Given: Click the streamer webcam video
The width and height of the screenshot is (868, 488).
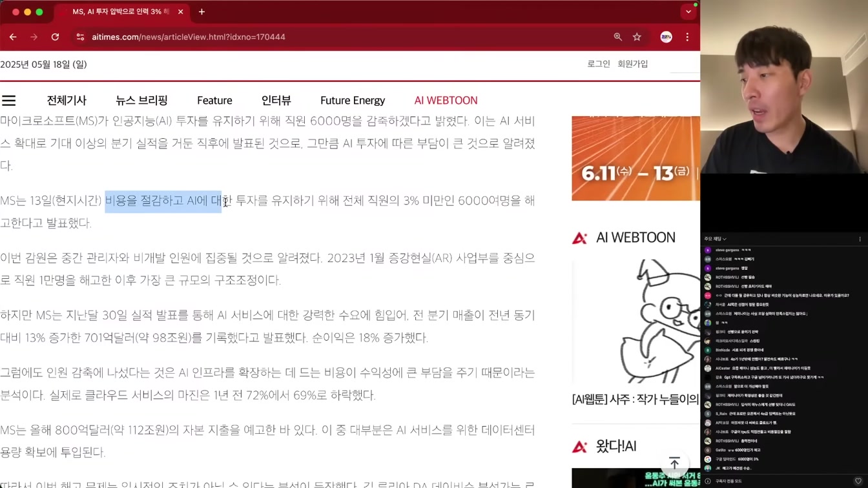Looking at the screenshot, I should 784,87.
